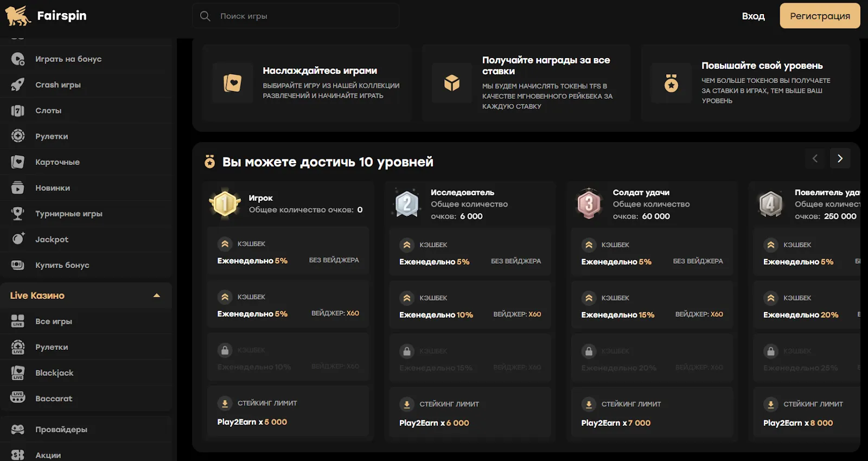Open Jackpot menu item
Viewport: 868px width, 461px height.
pyautogui.click(x=86, y=239)
